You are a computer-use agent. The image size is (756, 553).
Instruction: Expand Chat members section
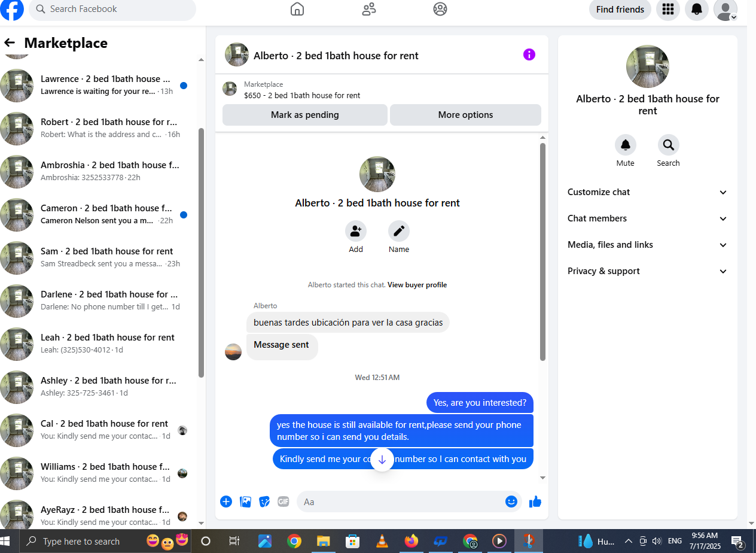coord(648,218)
